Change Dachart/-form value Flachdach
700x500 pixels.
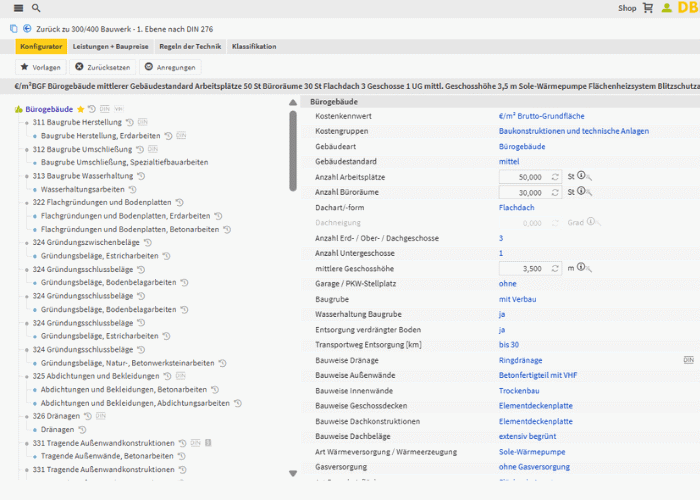(517, 207)
